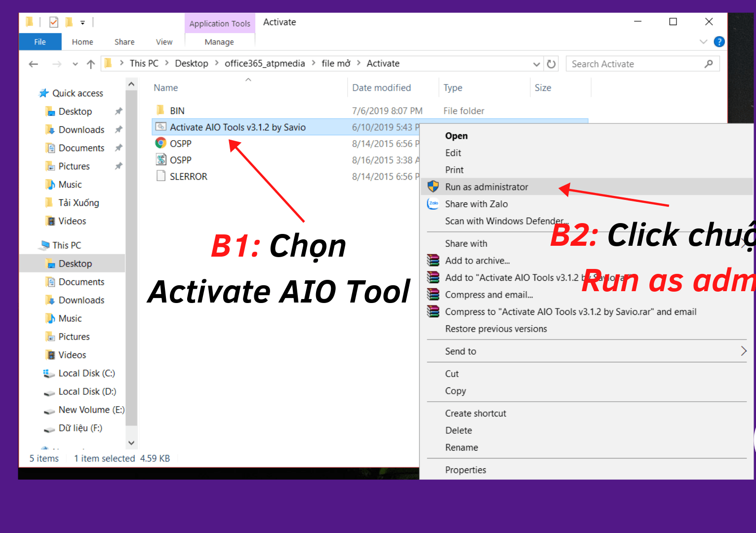This screenshot has height=533, width=756.
Task: Choose Share with Zalo
Action: (x=476, y=204)
